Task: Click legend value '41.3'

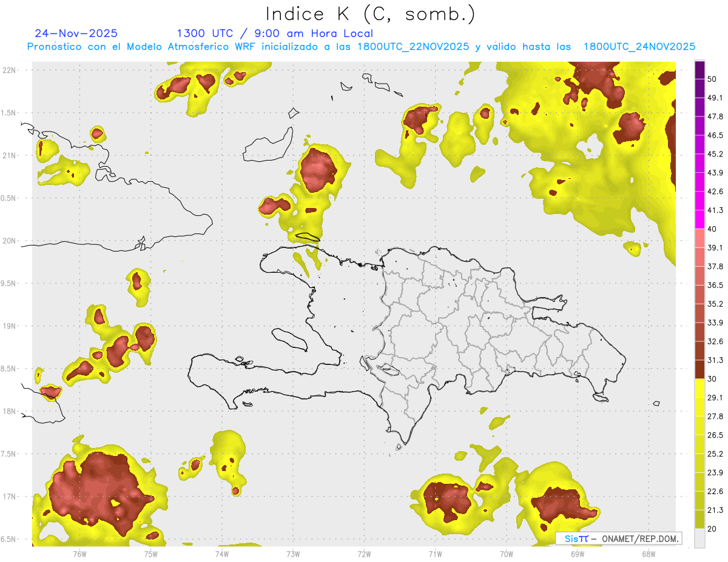Action: (x=715, y=210)
